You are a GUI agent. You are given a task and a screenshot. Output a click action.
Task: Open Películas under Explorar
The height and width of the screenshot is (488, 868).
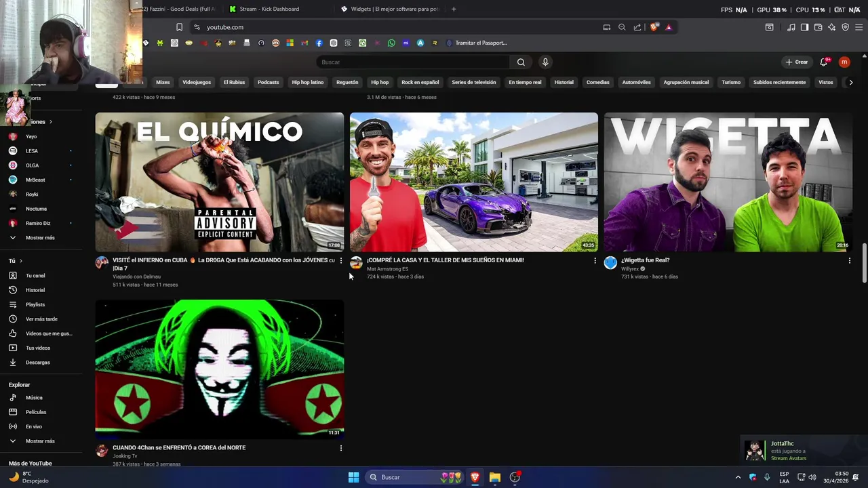pos(36,412)
